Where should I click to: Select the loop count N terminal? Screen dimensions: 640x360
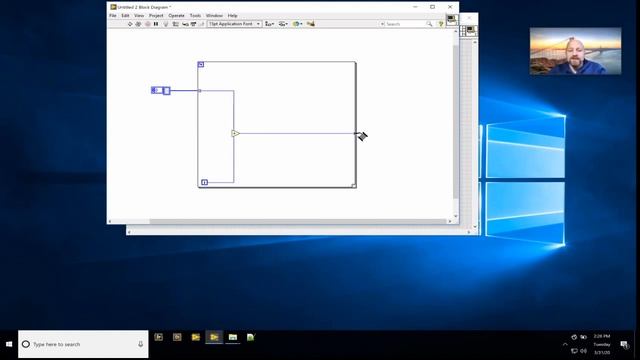201,64
